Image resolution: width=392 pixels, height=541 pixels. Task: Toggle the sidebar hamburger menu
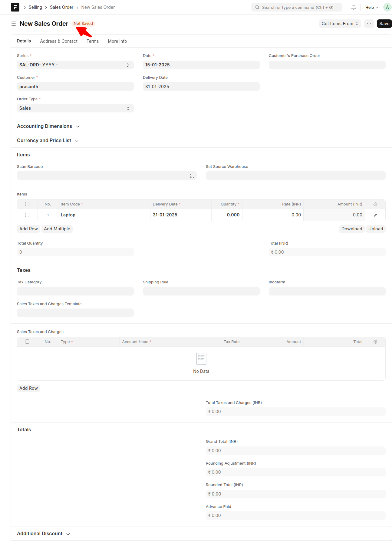(x=14, y=24)
